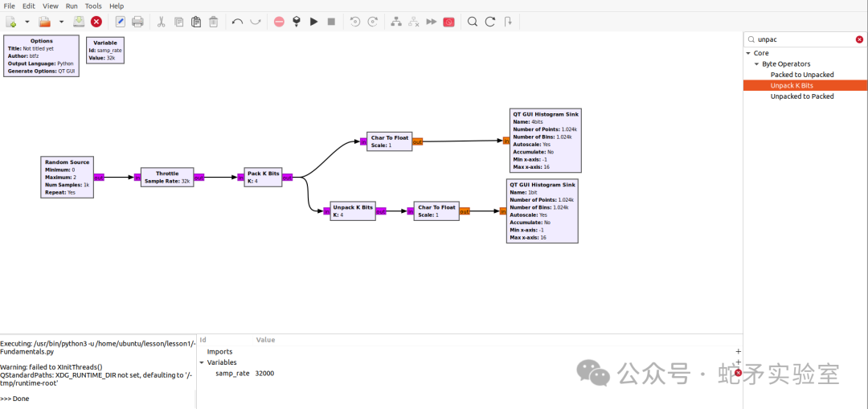Screen dimensions: 868x409
Task: Open the File menu
Action: click(x=10, y=6)
